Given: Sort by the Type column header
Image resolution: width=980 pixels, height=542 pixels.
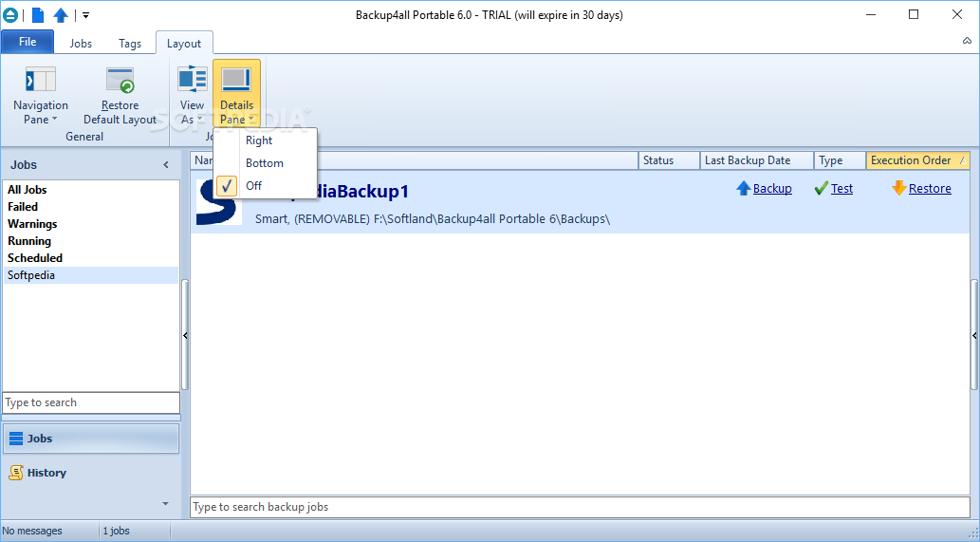Looking at the screenshot, I should coord(840,160).
